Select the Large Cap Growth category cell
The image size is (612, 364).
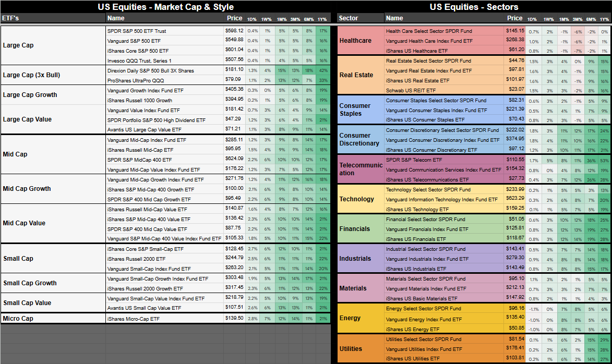coord(53,95)
